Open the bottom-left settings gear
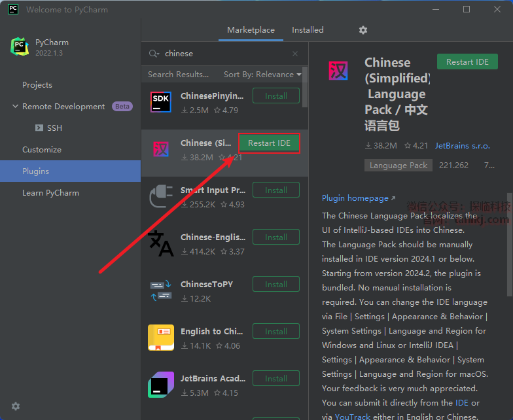This screenshot has height=420, width=513. [x=16, y=406]
